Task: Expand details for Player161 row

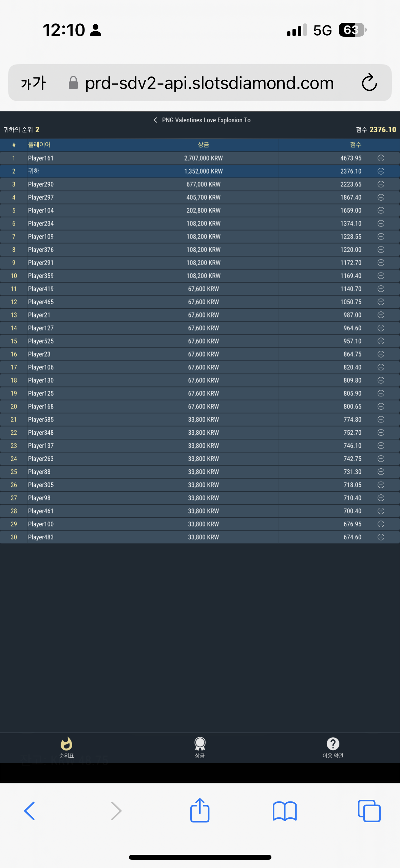Action: [381, 158]
